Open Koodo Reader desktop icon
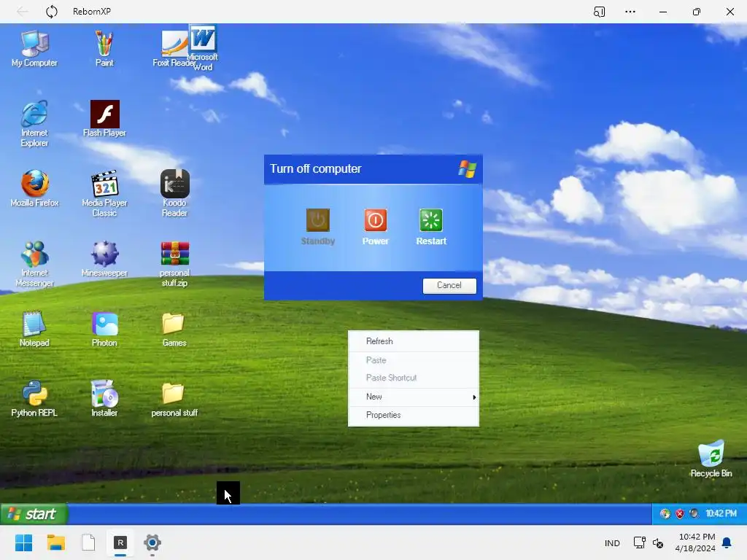This screenshot has height=560, width=747. (x=174, y=193)
